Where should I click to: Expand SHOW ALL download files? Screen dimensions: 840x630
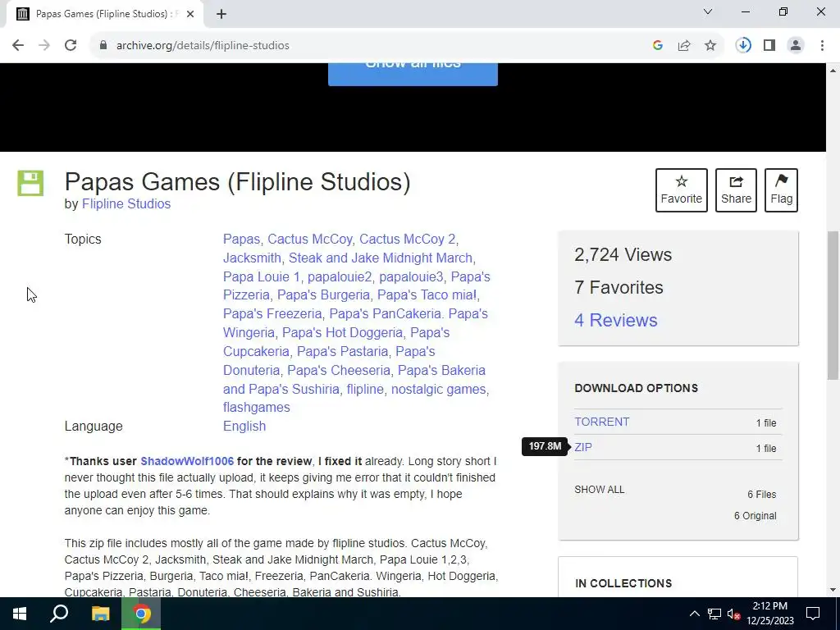point(599,490)
